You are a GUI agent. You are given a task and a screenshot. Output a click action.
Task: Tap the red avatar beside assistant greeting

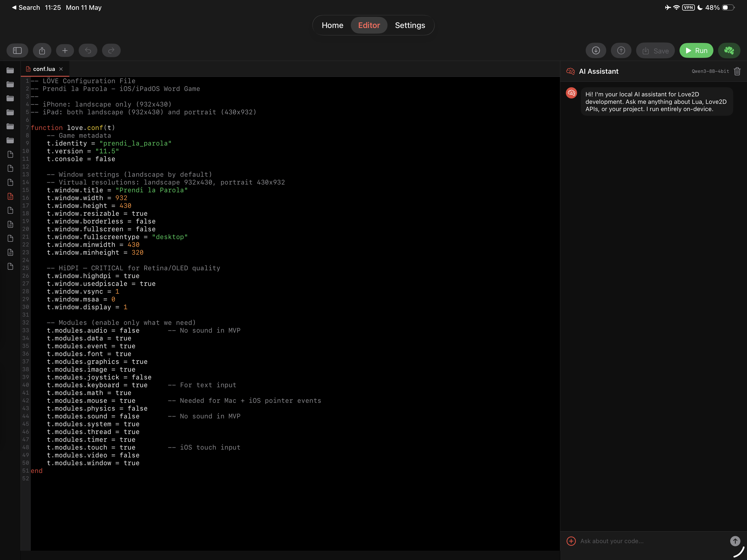coord(571,93)
